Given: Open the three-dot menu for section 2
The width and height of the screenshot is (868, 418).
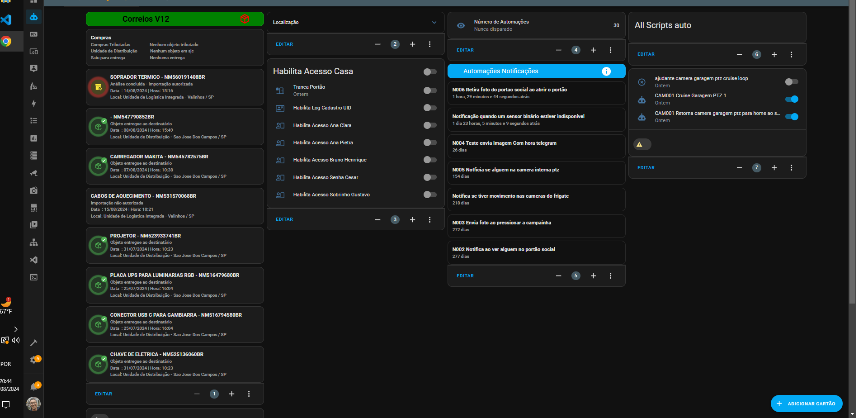Looking at the screenshot, I should (x=429, y=44).
